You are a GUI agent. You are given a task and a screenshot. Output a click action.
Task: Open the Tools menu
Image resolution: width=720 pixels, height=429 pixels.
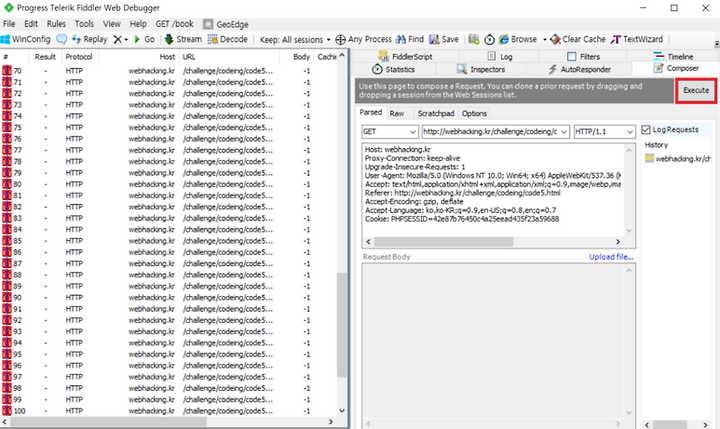point(84,24)
